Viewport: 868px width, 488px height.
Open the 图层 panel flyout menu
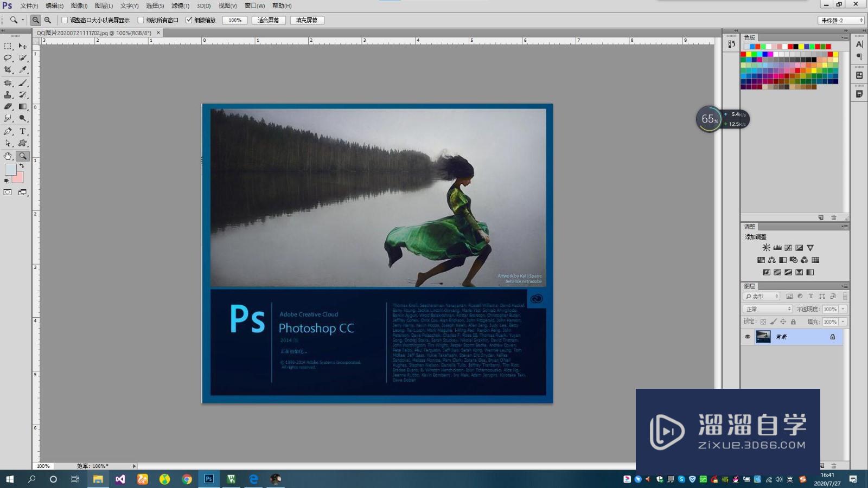pyautogui.click(x=844, y=286)
